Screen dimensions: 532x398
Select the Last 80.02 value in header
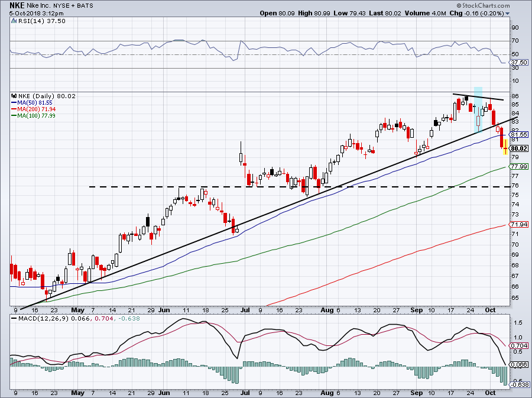pos(385,13)
